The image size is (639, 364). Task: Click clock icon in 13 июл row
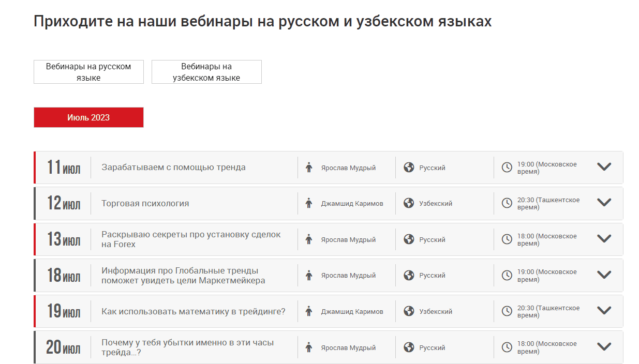click(x=507, y=239)
